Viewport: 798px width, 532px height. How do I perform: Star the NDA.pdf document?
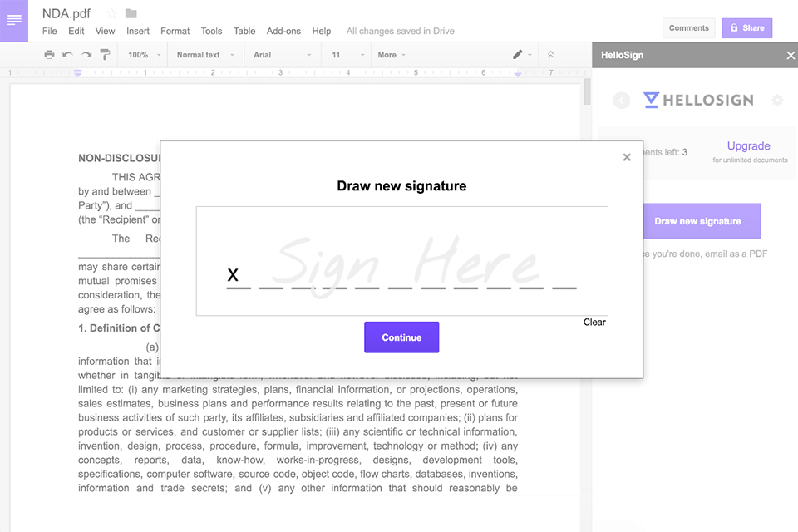tap(111, 14)
